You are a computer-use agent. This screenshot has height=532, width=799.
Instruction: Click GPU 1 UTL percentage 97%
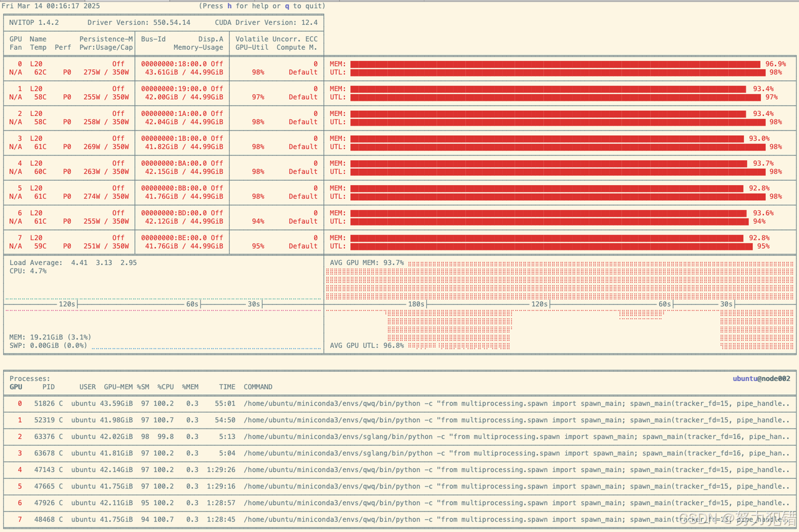(772, 97)
